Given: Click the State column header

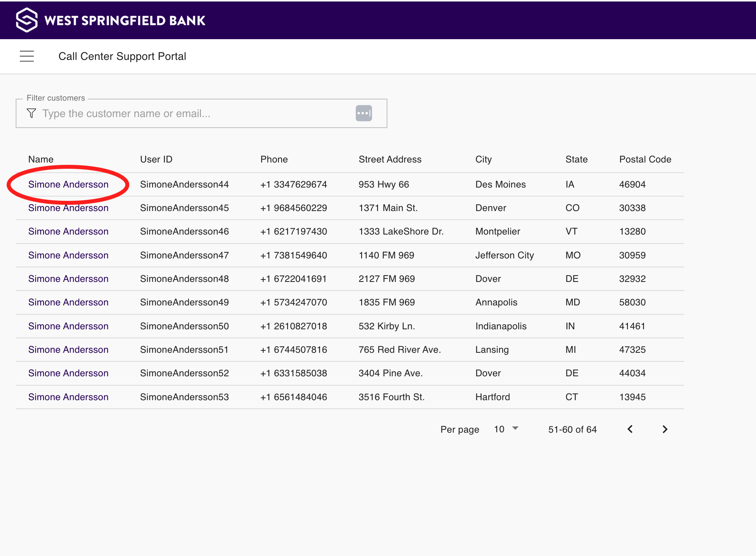Looking at the screenshot, I should pyautogui.click(x=576, y=159).
